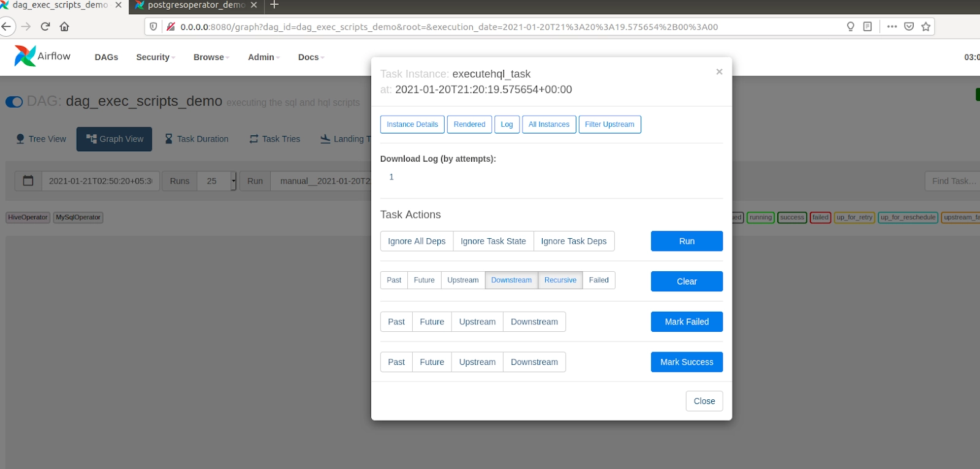980x469 pixels.
Task: Open new browser tab with plus icon
Action: coord(274,5)
